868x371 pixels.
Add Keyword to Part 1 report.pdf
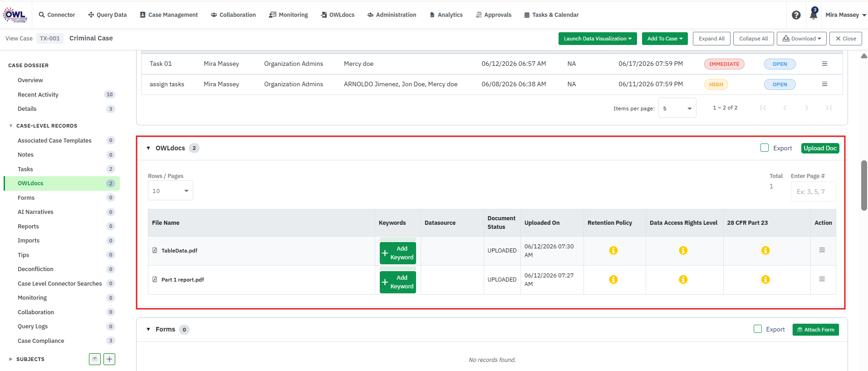pos(398,282)
